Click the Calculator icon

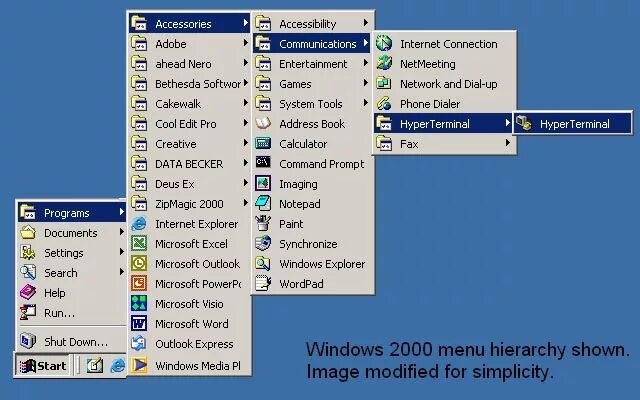pyautogui.click(x=263, y=144)
